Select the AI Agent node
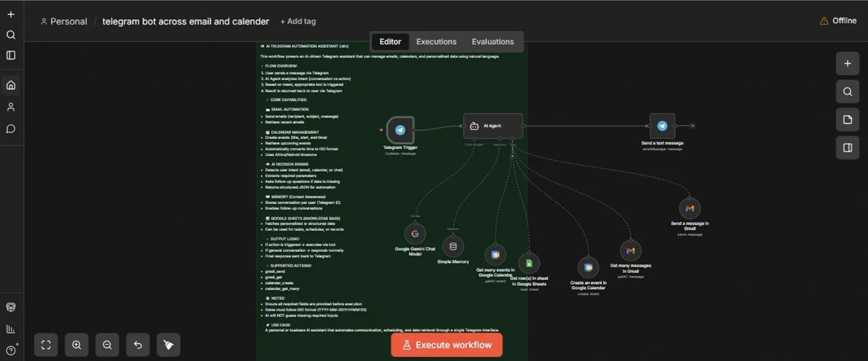Screen dimensions: 868x361 (493, 126)
